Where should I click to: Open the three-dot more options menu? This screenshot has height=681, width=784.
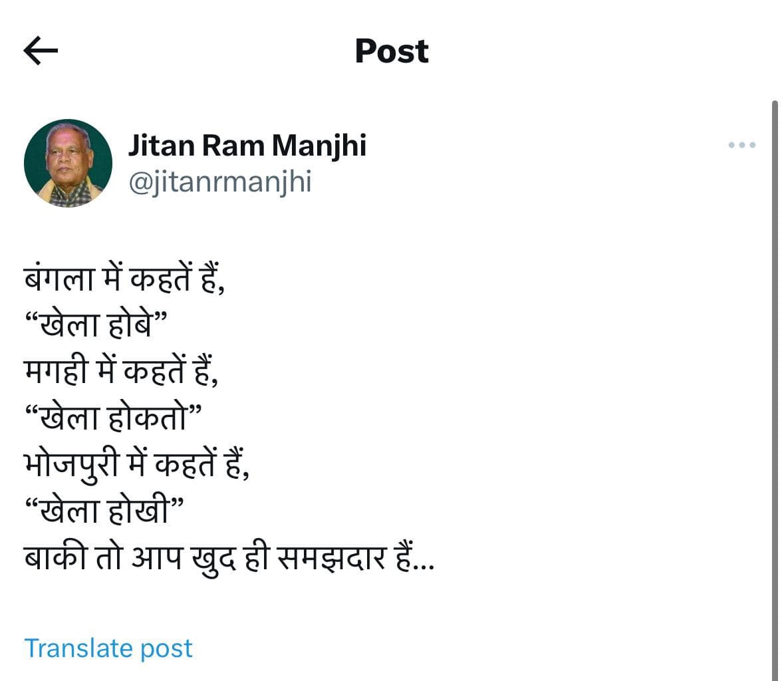741,145
